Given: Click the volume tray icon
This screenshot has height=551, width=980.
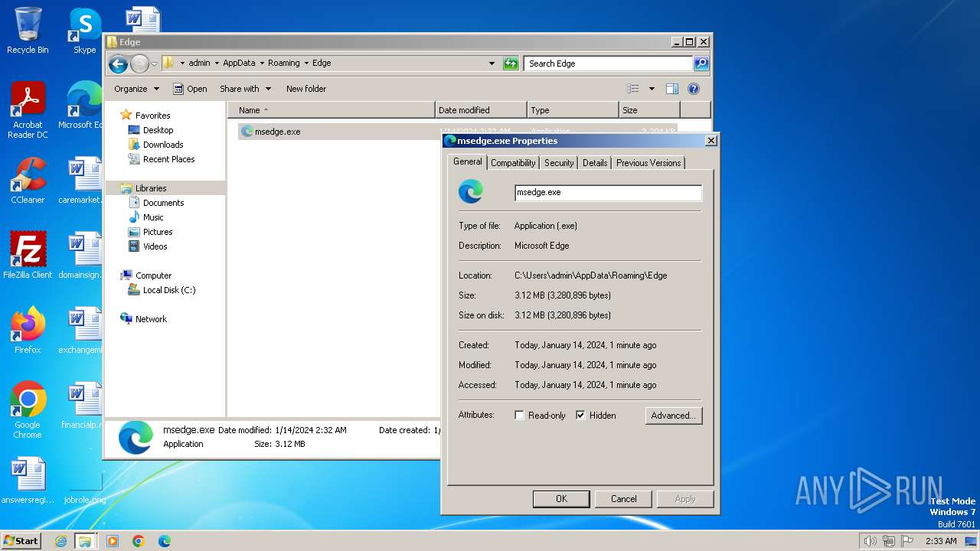Looking at the screenshot, I should click(870, 541).
